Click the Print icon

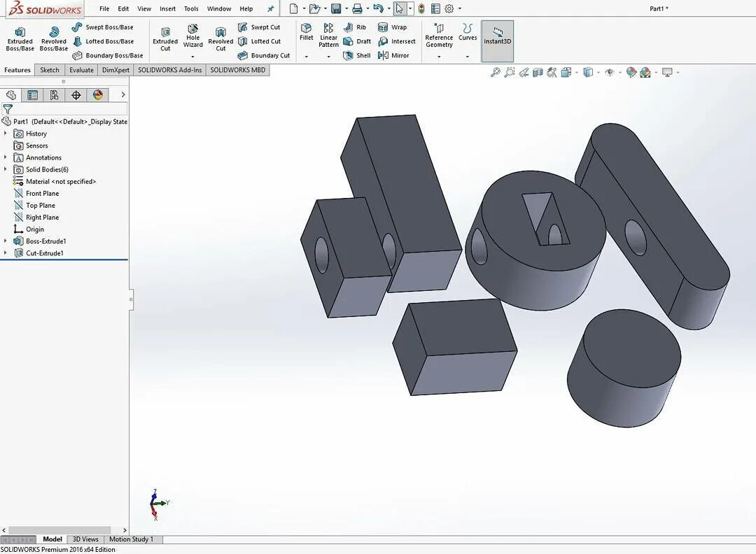(357, 8)
